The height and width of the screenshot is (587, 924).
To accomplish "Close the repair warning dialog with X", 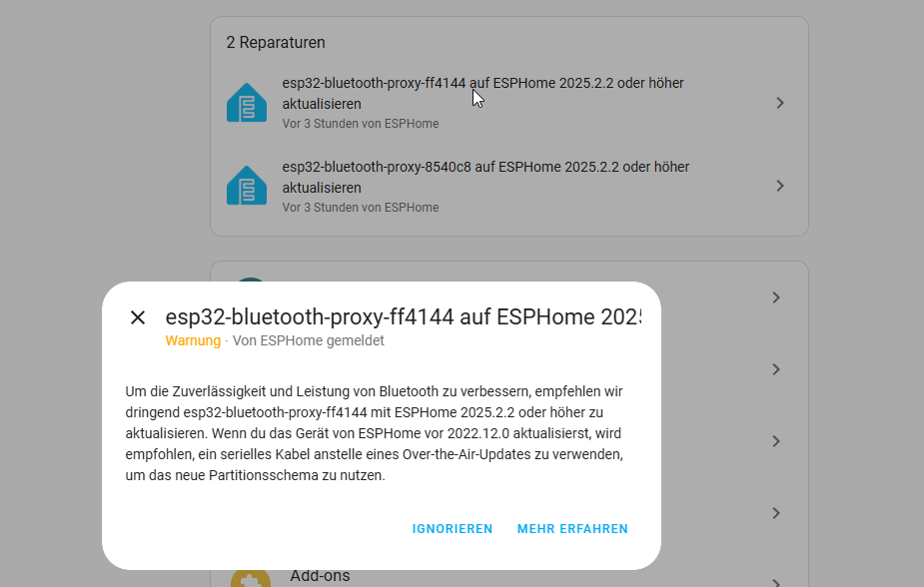I will click(138, 317).
